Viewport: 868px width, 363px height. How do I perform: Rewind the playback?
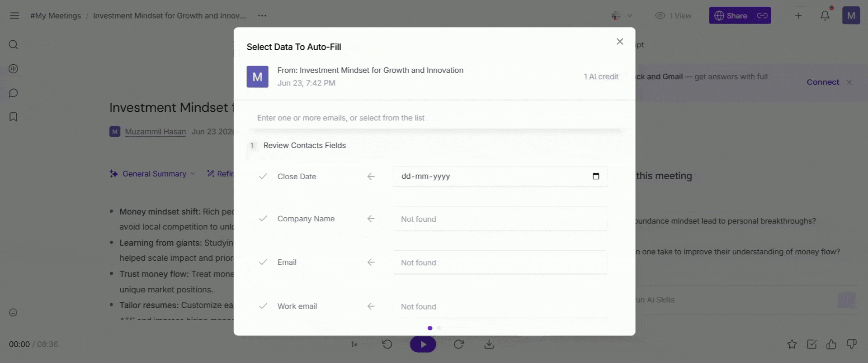coord(387,344)
